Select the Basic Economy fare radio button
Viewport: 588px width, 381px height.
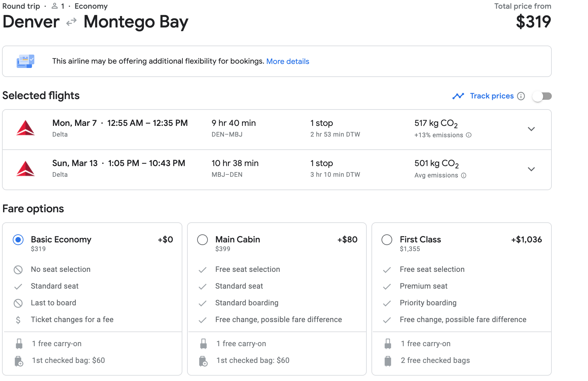18,240
